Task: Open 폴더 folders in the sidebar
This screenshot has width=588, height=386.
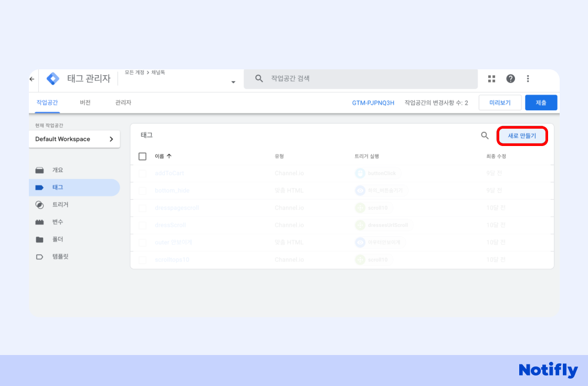Action: tap(57, 239)
